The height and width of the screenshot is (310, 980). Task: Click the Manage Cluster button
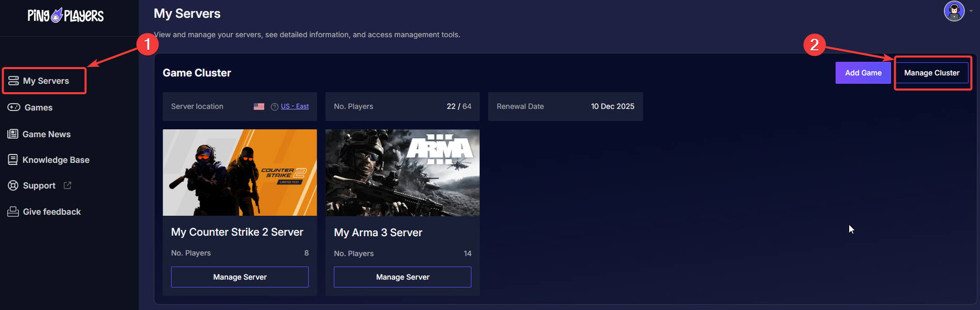tap(932, 73)
